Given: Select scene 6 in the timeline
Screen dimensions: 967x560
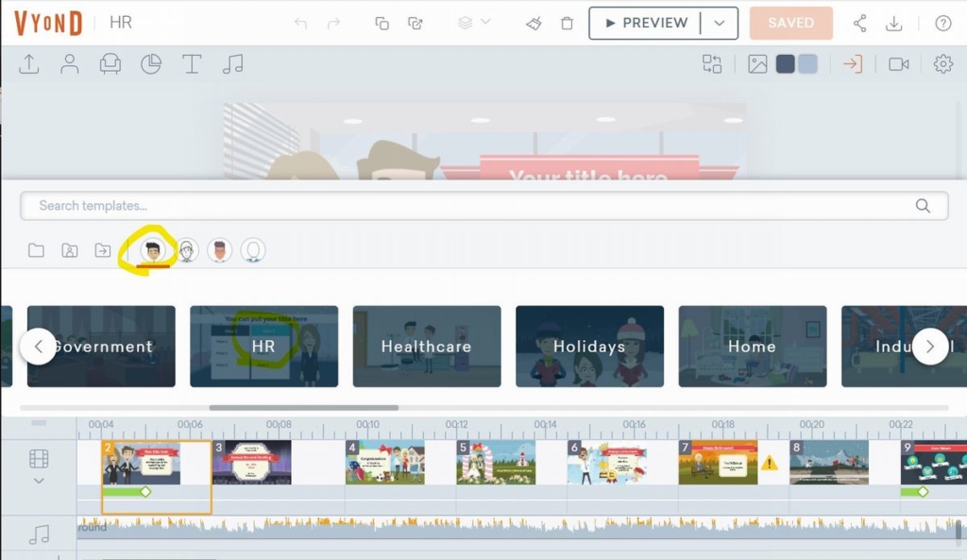Looking at the screenshot, I should pos(607,463).
